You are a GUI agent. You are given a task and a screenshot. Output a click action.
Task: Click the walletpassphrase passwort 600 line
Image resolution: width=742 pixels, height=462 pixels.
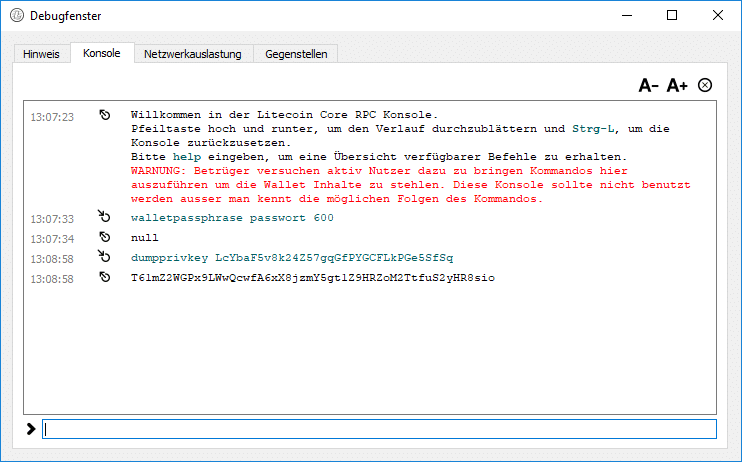[x=232, y=218]
